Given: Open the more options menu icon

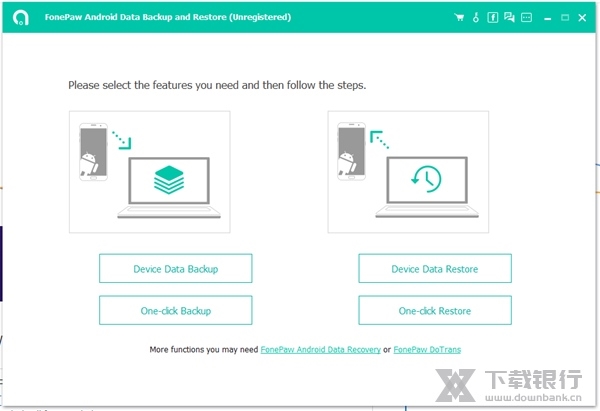Looking at the screenshot, I should [526, 17].
